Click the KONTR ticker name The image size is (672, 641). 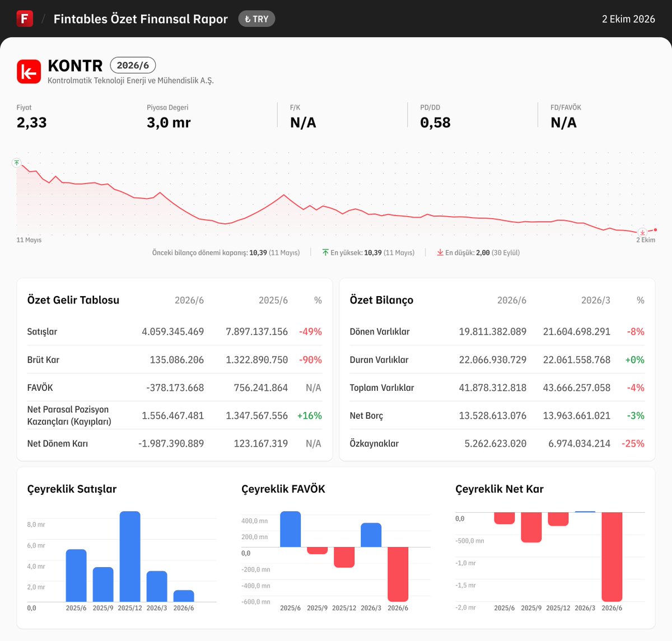(75, 65)
